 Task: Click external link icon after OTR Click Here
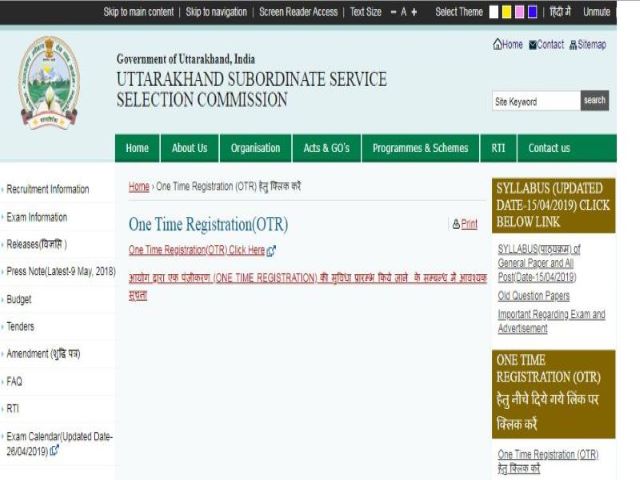[x=271, y=251]
